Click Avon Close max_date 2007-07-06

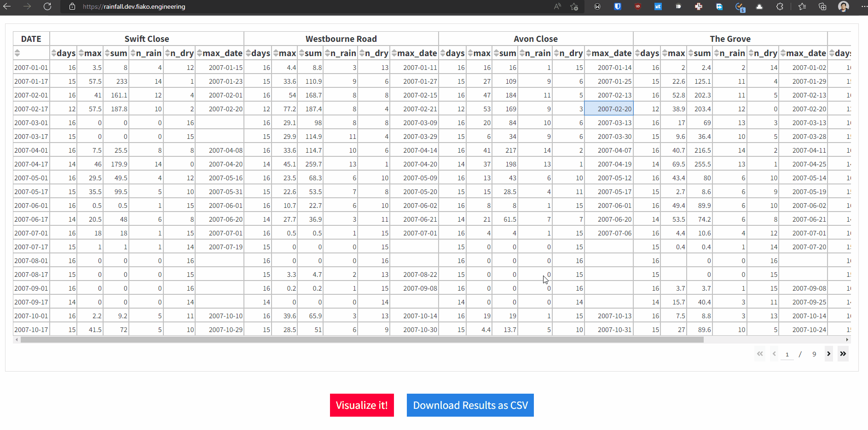click(609, 233)
